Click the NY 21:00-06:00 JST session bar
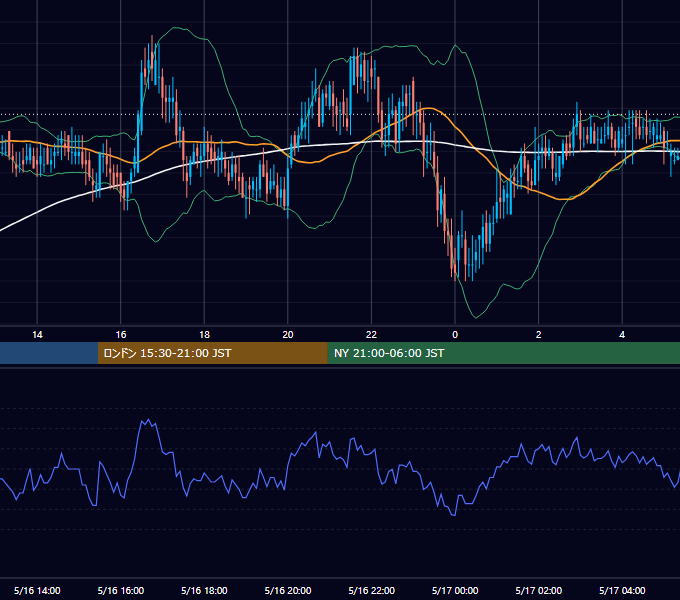This screenshot has width=680, height=600. point(503,353)
